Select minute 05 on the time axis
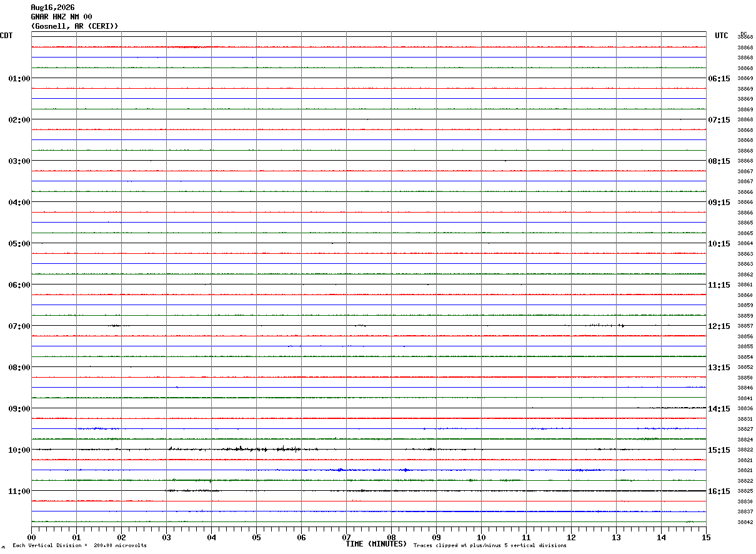 click(x=256, y=537)
